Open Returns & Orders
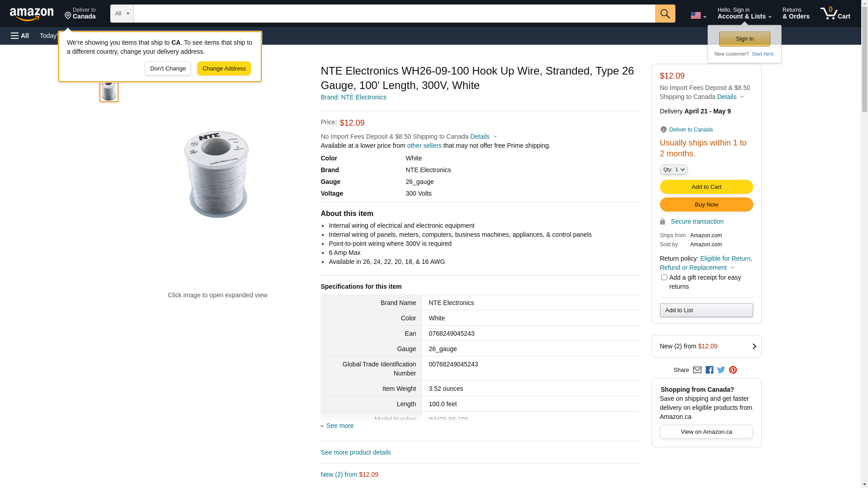Viewport: 868px width, 488px height. (x=796, y=14)
